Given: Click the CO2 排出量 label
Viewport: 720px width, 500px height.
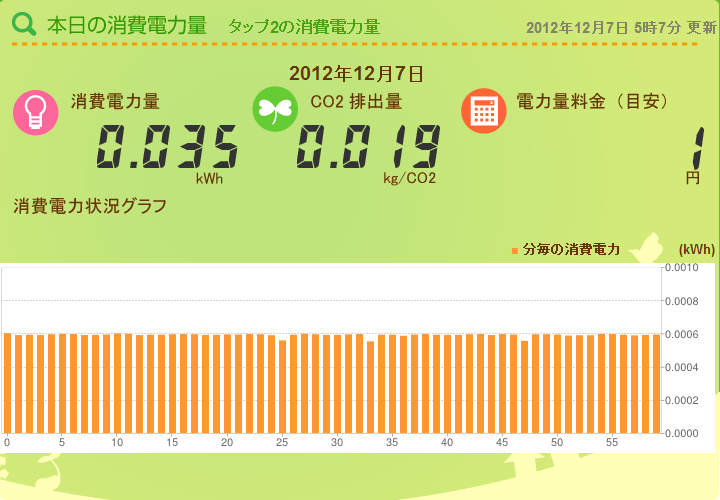Looking at the screenshot, I should coord(356,101).
